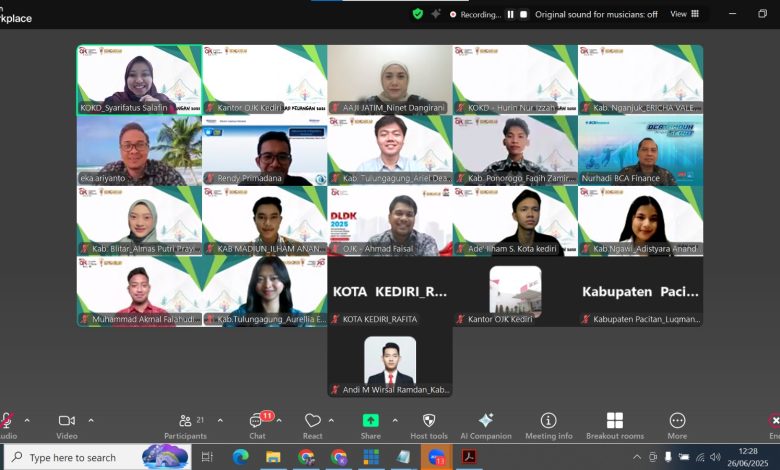Screen dimensions: 780x470
Task: Pause the recording
Action: pyautogui.click(x=510, y=14)
